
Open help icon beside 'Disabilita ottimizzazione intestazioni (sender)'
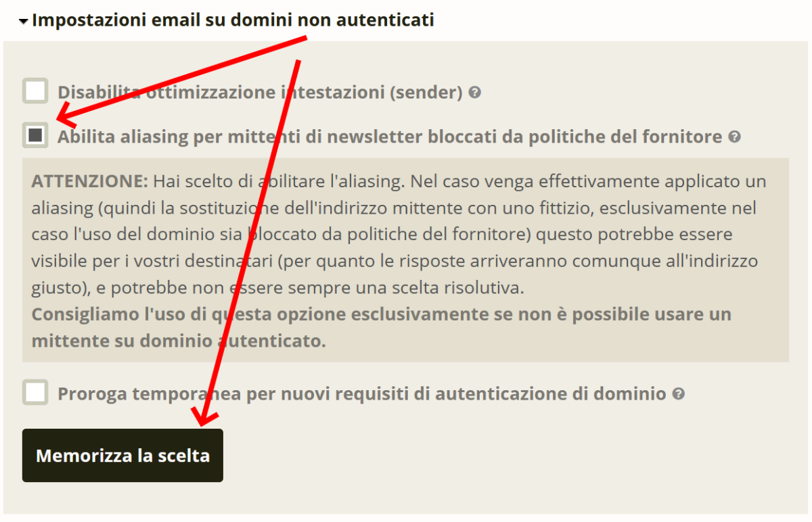[475, 92]
